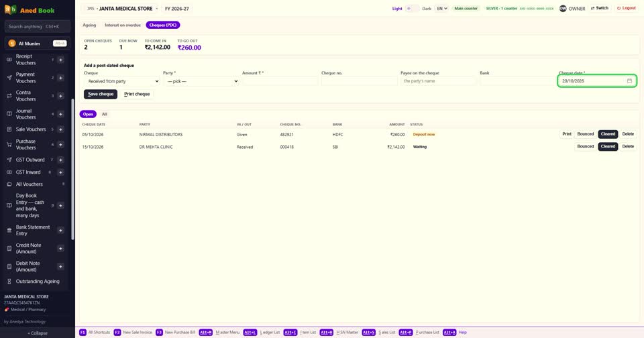Click plus beside Bank Statement Entry
The width and height of the screenshot is (644, 338).
coord(61,231)
